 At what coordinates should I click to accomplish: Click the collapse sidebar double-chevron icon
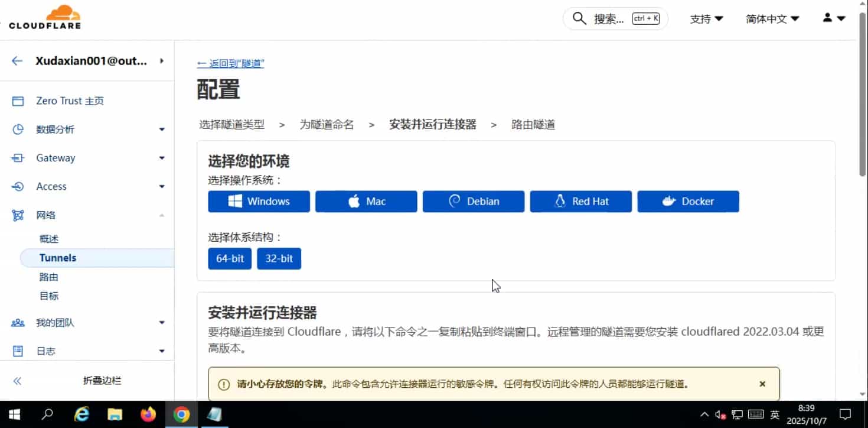17,381
